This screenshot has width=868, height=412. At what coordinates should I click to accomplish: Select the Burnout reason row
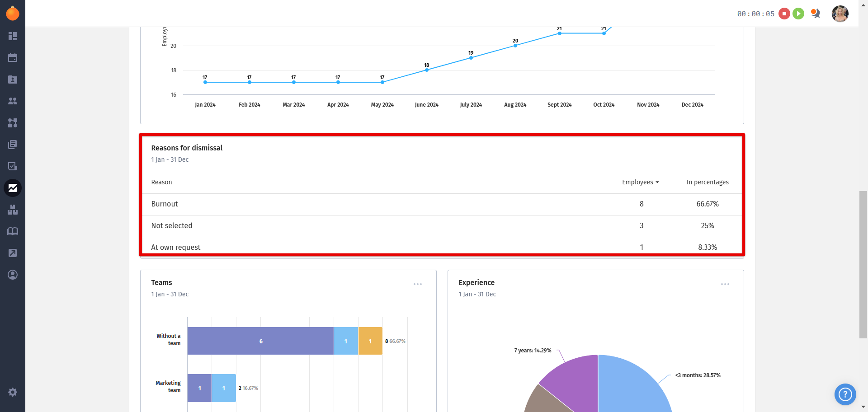click(x=442, y=204)
